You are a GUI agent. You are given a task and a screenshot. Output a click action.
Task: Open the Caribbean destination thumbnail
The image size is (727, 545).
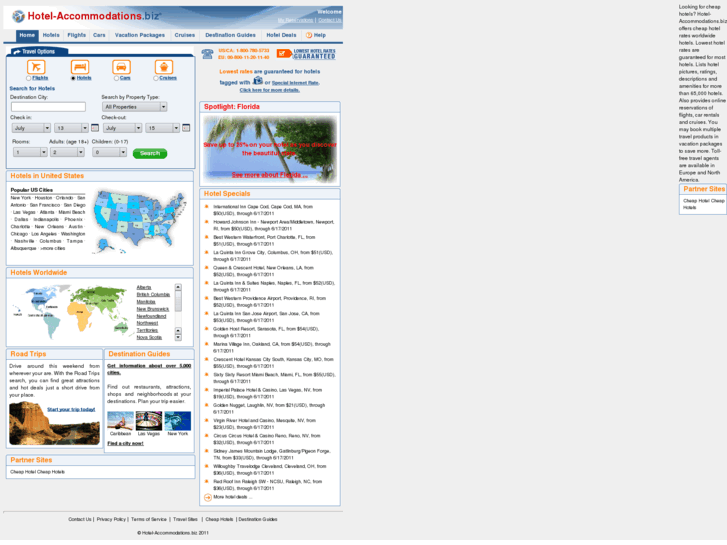point(120,421)
